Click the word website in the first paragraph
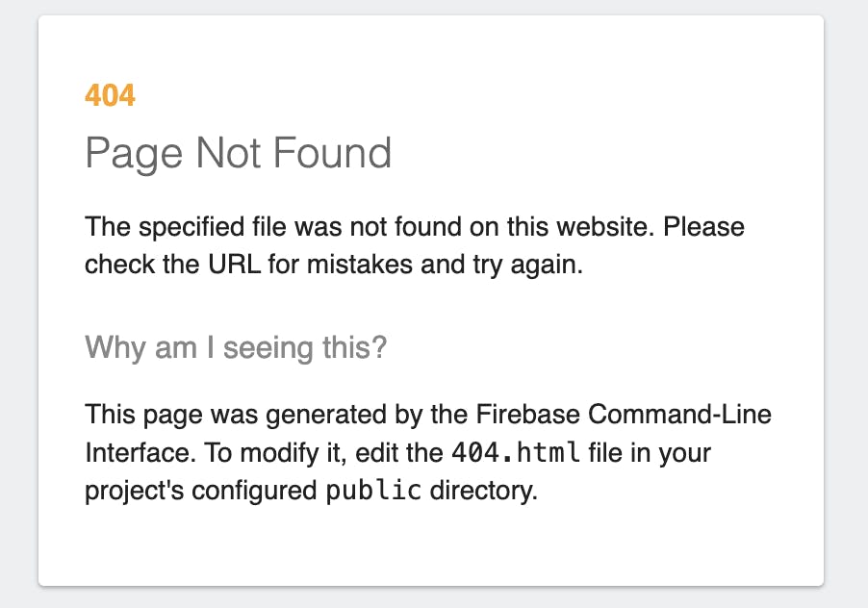Screen dimensions: 868x608 [605, 226]
